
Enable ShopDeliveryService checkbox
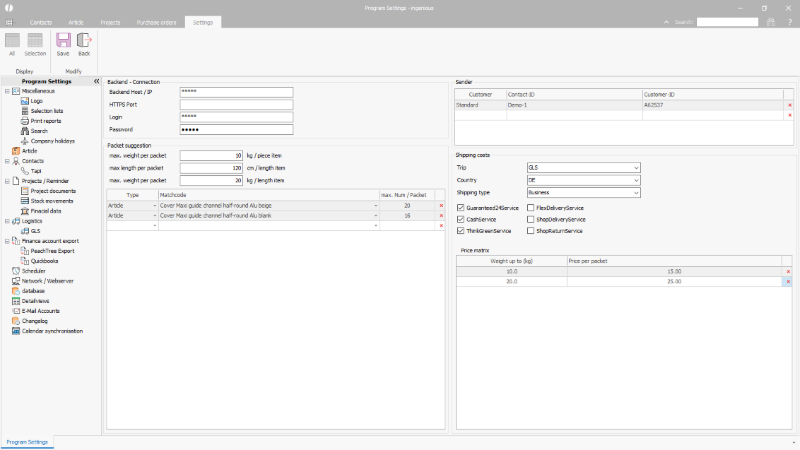point(531,219)
